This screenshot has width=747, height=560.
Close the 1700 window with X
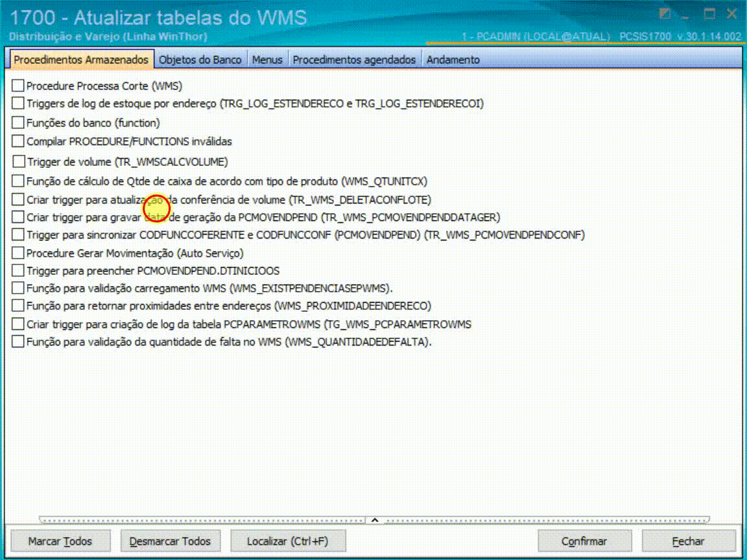(731, 14)
